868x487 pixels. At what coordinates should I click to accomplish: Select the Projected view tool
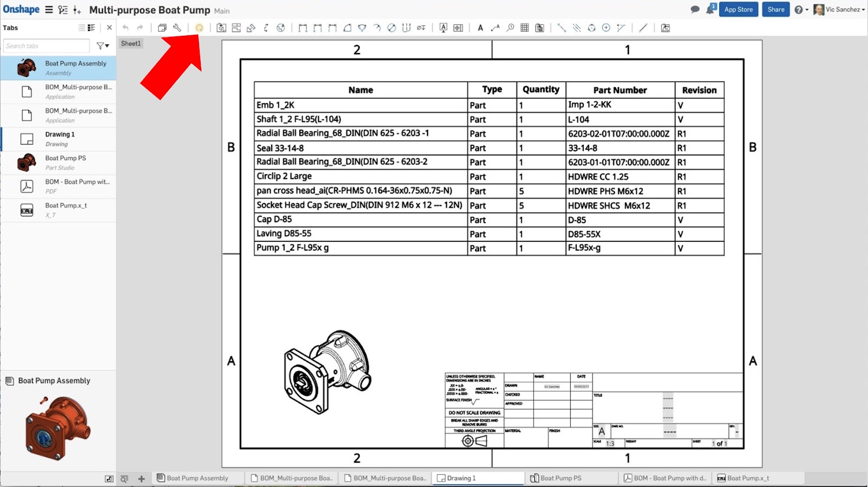(x=236, y=28)
